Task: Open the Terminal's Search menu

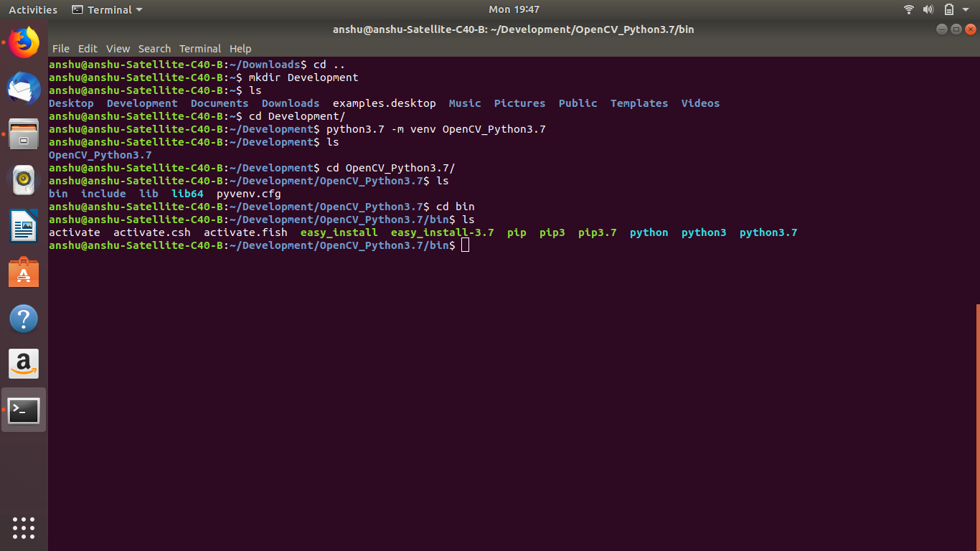Action: click(154, 49)
